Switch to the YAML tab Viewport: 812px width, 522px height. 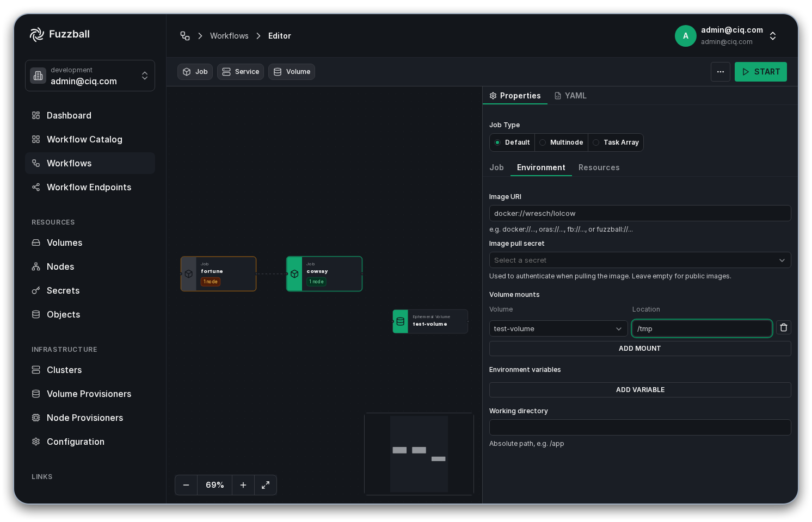[570, 96]
